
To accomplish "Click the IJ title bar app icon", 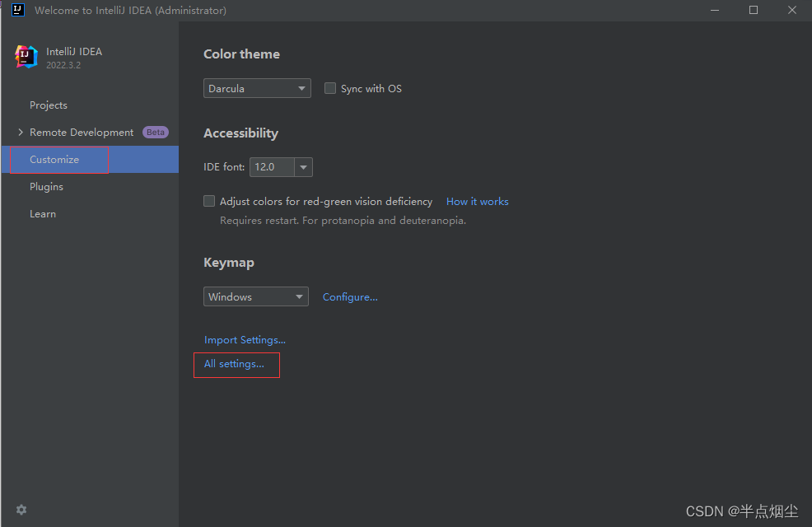I will [17, 10].
